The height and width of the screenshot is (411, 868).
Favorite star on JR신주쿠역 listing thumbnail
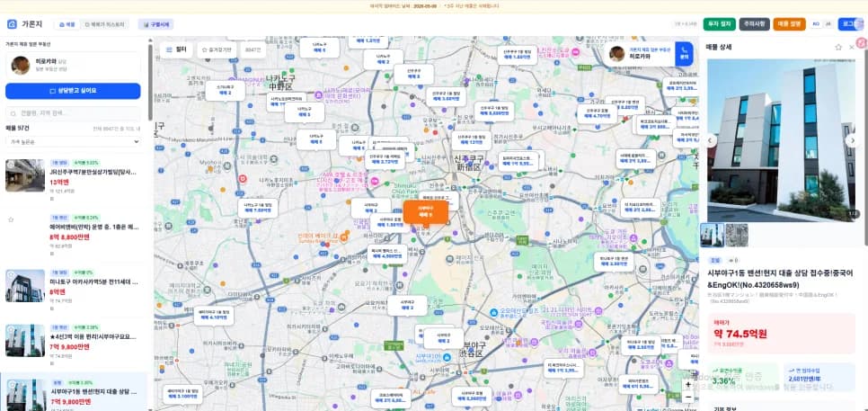[11, 165]
